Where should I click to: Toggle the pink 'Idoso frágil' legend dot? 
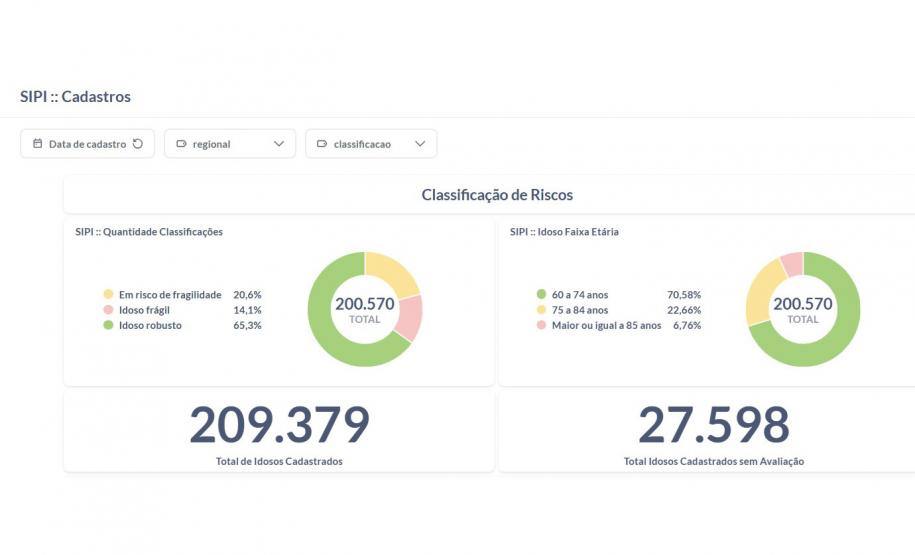pos(108,310)
